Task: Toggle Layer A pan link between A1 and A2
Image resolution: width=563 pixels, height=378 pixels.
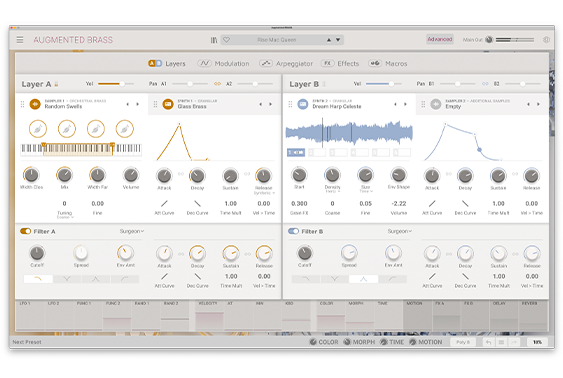Action: [x=217, y=84]
